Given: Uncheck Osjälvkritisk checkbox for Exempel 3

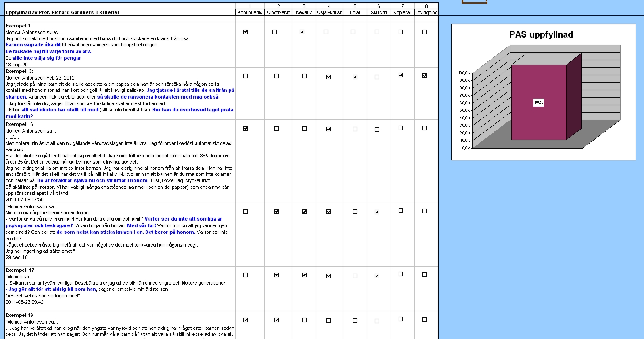Looking at the screenshot, I should 329,77.
